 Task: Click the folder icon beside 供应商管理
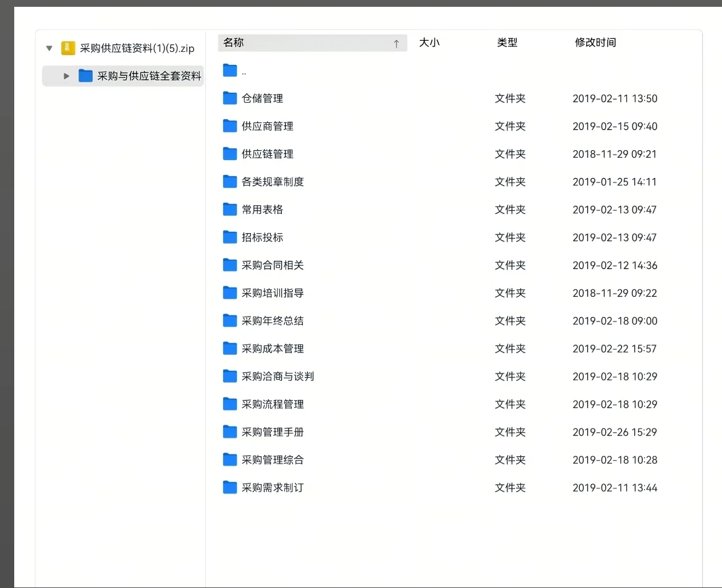coord(229,126)
